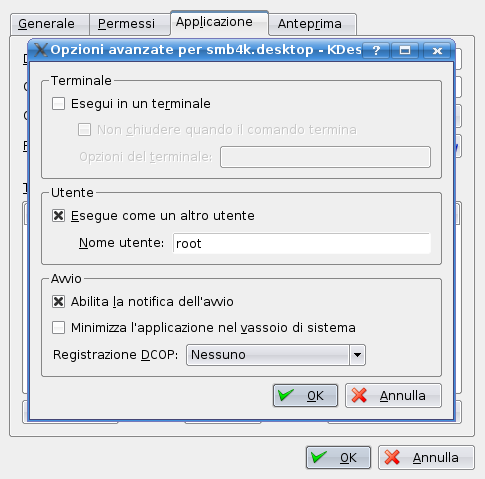Click the Nome utente field containing root
The width and height of the screenshot is (485, 479).
[302, 243]
